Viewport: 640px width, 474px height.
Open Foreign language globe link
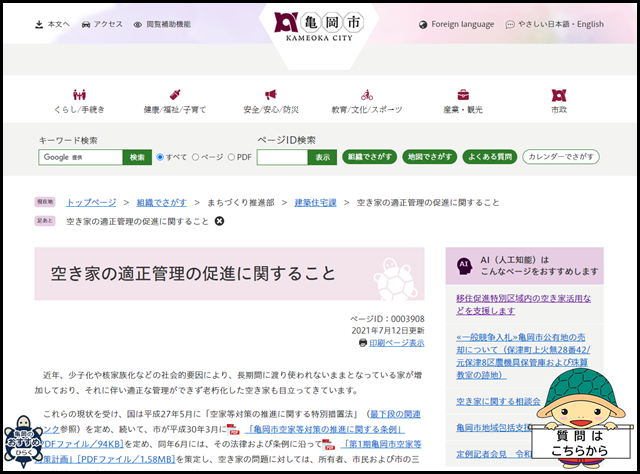(x=456, y=24)
